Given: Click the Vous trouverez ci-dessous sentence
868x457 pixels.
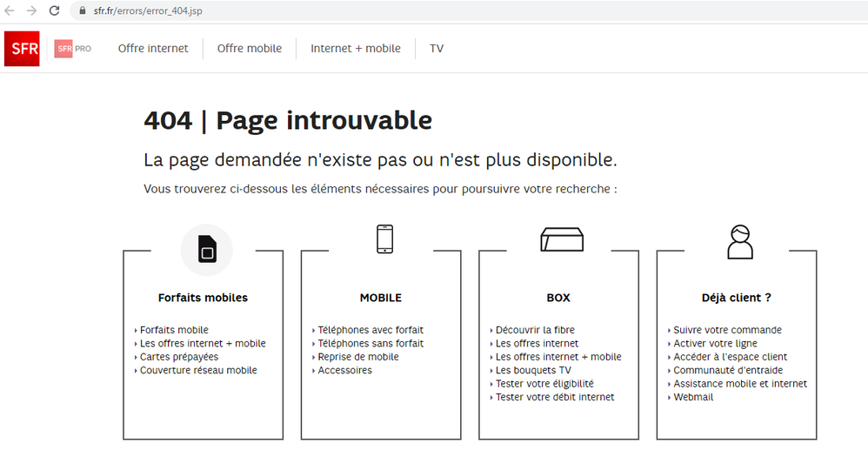Looking at the screenshot, I should coord(380,190).
